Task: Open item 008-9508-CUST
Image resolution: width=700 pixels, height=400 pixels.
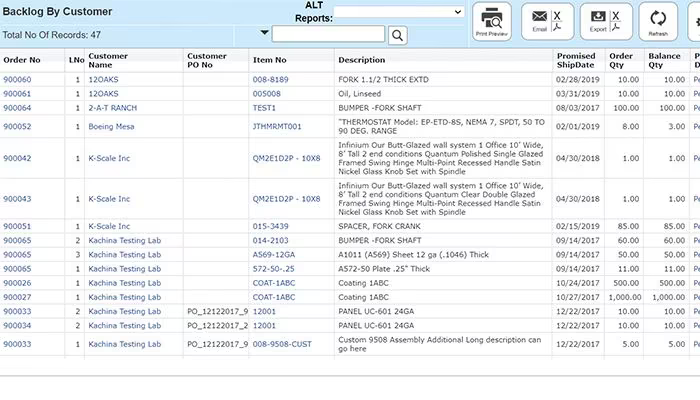Action: (x=282, y=344)
